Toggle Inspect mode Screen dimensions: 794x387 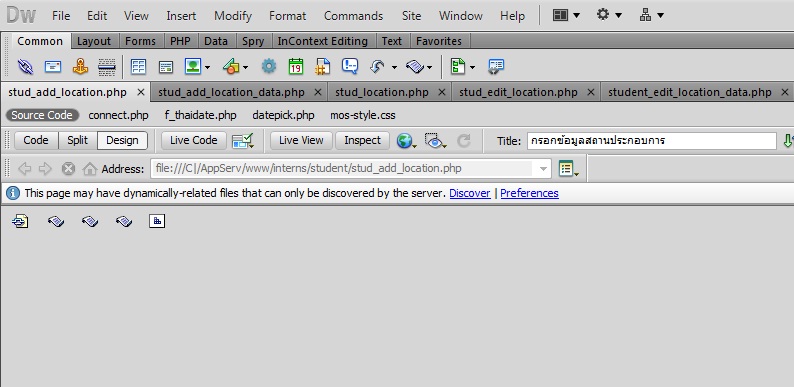pyautogui.click(x=362, y=140)
